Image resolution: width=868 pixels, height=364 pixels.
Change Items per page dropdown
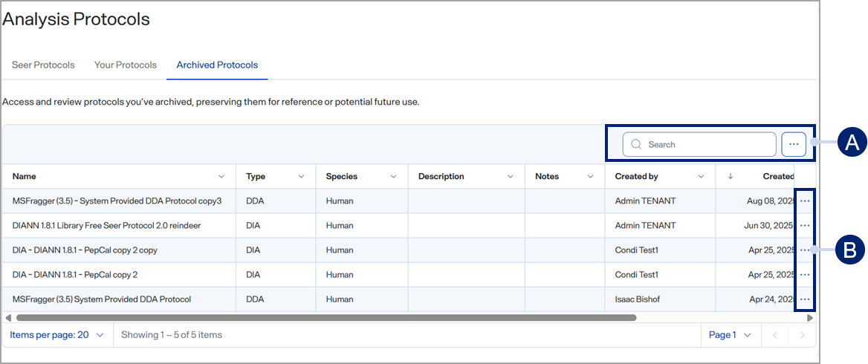(x=57, y=335)
